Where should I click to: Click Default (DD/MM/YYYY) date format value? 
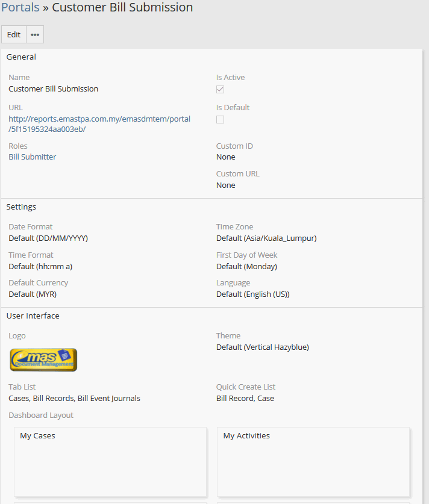coord(48,238)
